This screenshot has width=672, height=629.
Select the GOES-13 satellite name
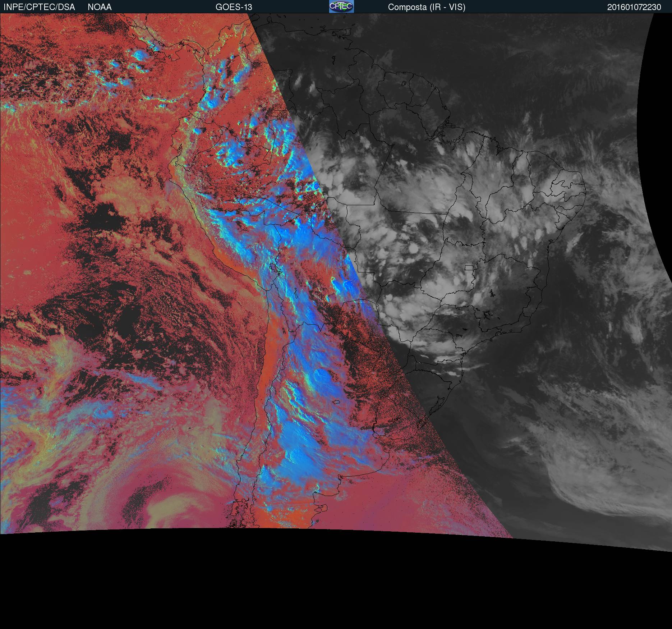[234, 7]
